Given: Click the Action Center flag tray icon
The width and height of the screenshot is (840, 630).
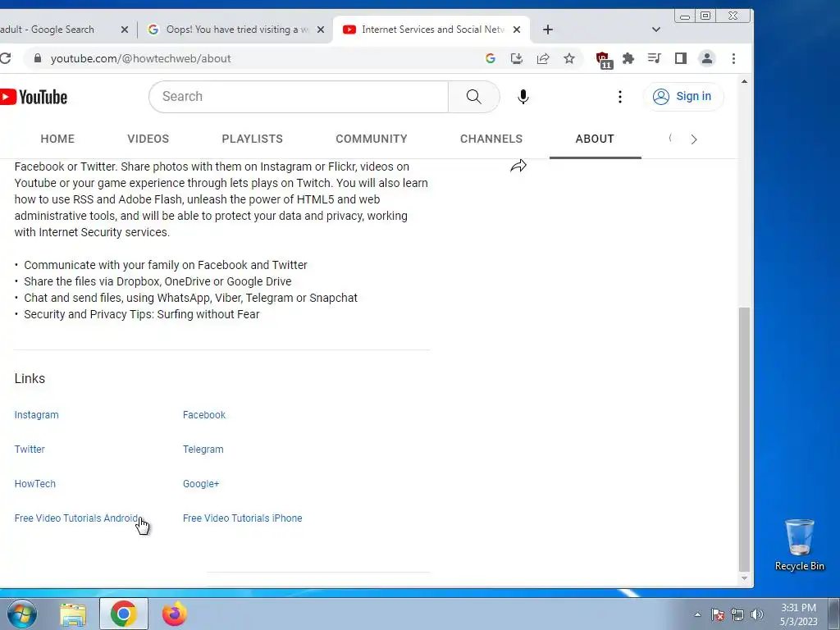Looking at the screenshot, I should tap(718, 614).
